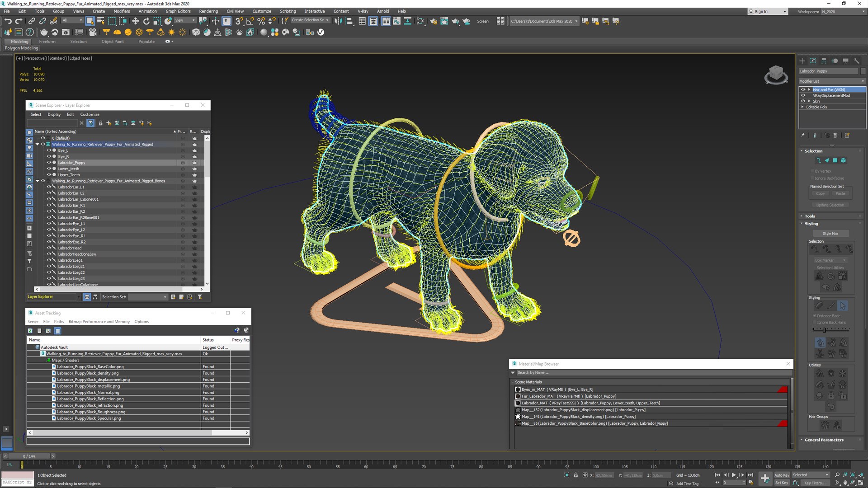Click Pin Stack icon below modifier stack

tap(803, 135)
